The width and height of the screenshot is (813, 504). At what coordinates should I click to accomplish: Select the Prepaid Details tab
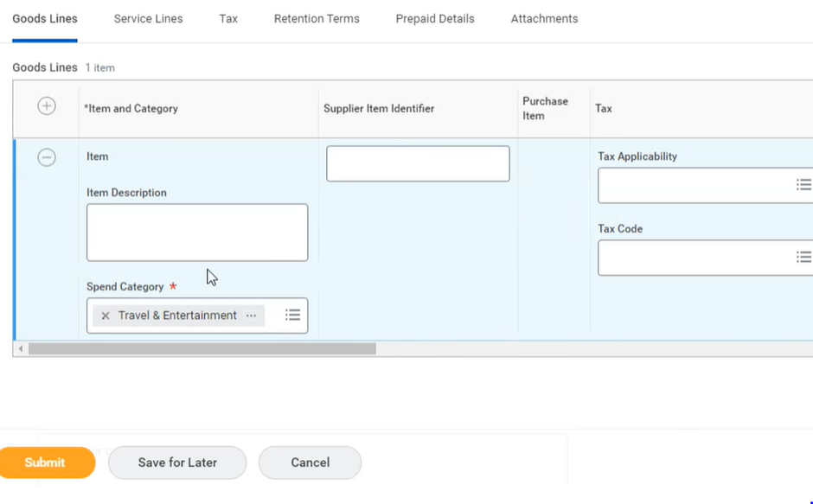click(x=435, y=19)
